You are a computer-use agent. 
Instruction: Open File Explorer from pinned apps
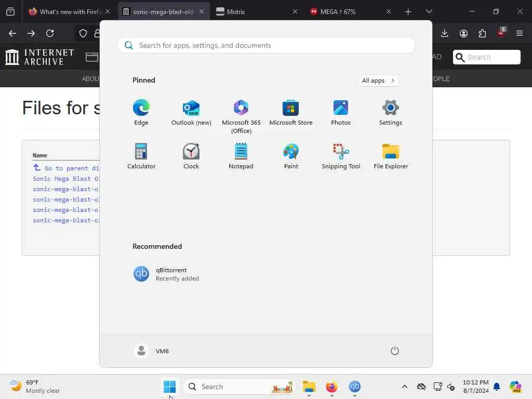pos(391,156)
